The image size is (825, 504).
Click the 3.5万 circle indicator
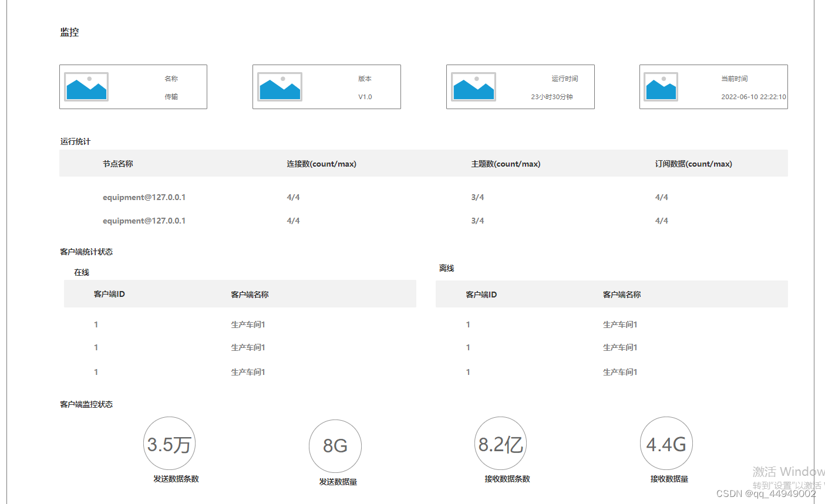[x=169, y=444]
